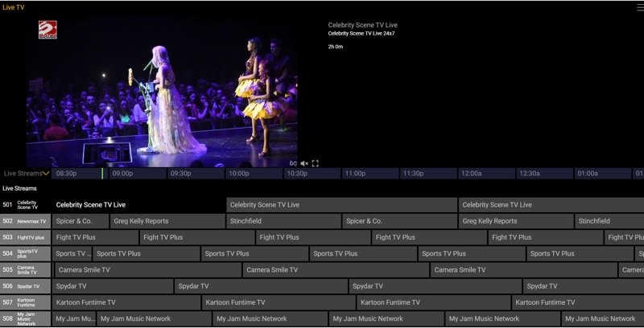Viewport: 644px width, 328px height.
Task: Tune to channel 505 Camera Smile TV
Action: point(26,270)
